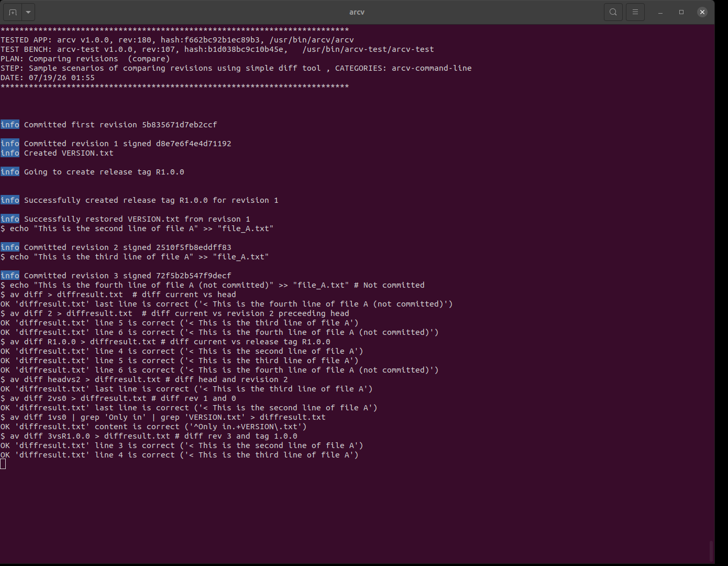Click the 'av diff 3vsR1.0.0' command line

point(149,436)
